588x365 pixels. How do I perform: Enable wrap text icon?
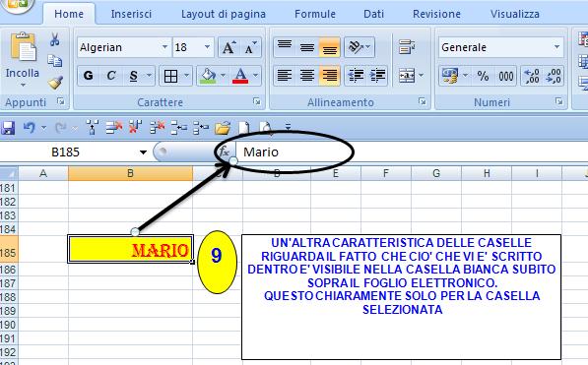(x=407, y=47)
